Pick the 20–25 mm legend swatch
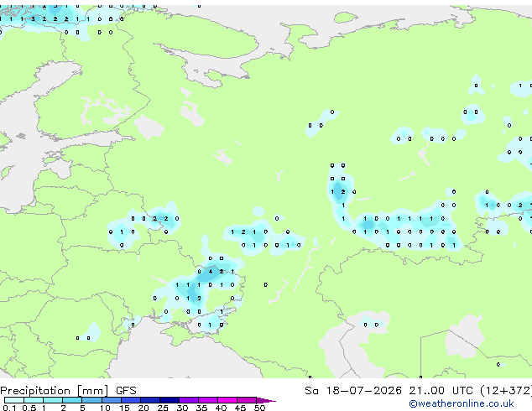The height and width of the screenshot is (411, 532). (150, 400)
